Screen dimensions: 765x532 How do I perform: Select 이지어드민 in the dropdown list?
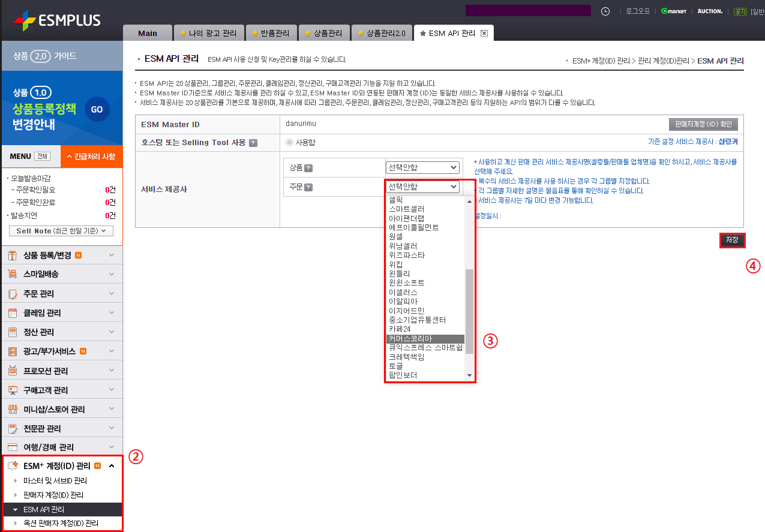425,311
